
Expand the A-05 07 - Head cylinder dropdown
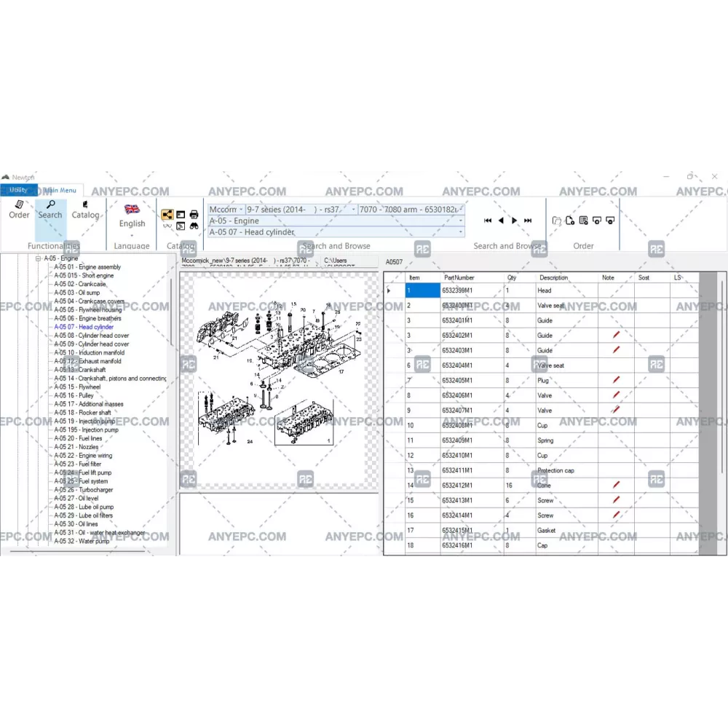click(461, 232)
